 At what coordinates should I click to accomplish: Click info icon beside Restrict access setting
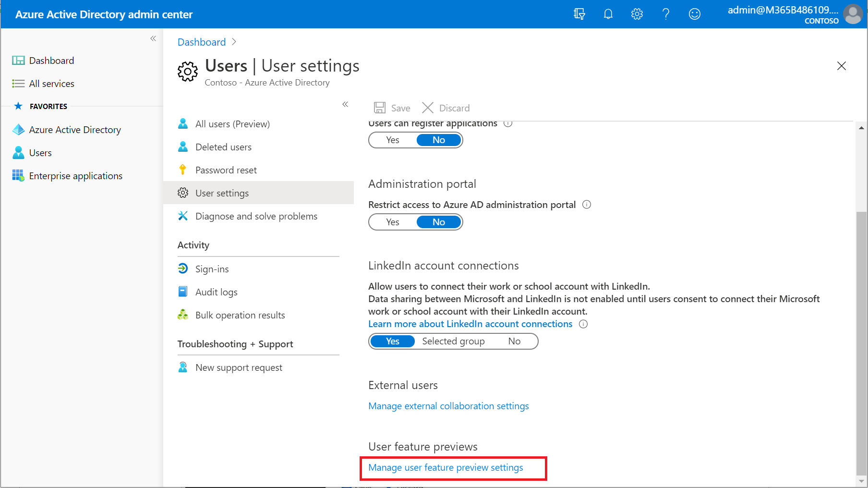(587, 205)
